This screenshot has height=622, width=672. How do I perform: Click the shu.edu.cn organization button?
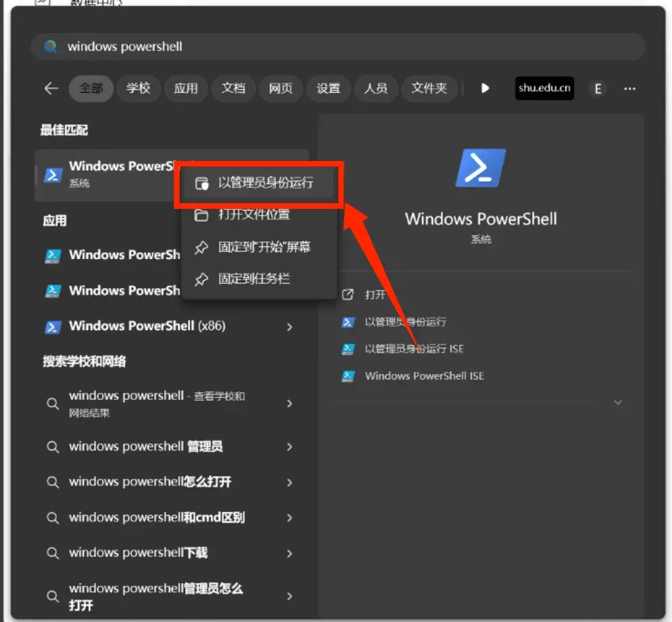click(544, 89)
